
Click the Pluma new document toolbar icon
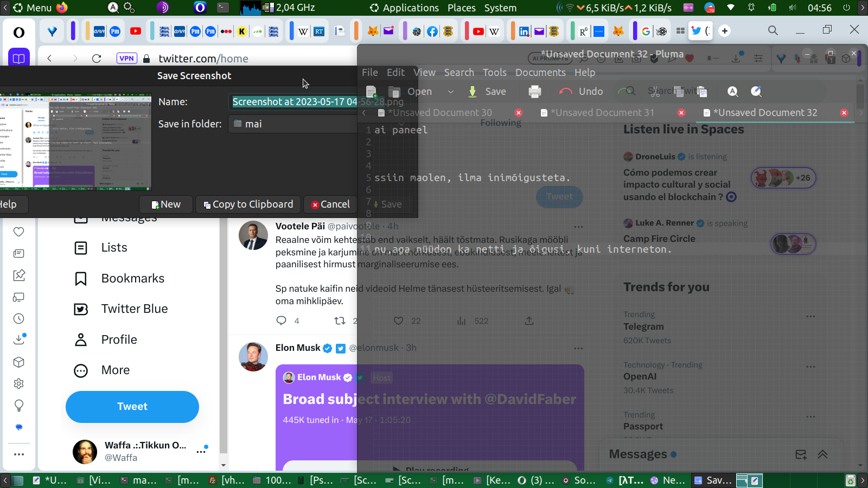coord(372,92)
